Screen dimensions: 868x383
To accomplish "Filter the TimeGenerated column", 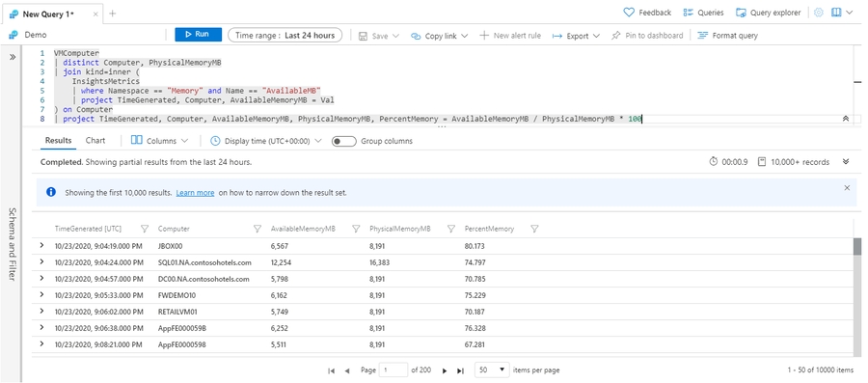I will [x=145, y=229].
